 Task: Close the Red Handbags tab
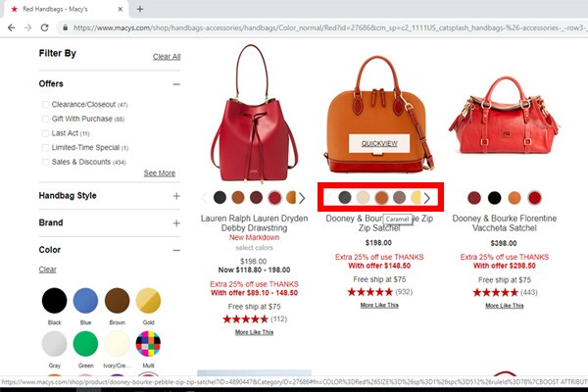(x=121, y=9)
